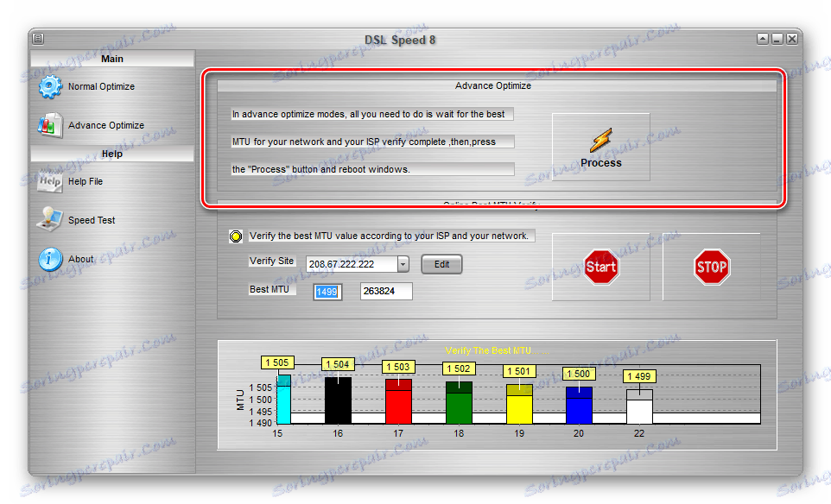
Task: Click the 1 504 bar label
Action: click(x=338, y=364)
